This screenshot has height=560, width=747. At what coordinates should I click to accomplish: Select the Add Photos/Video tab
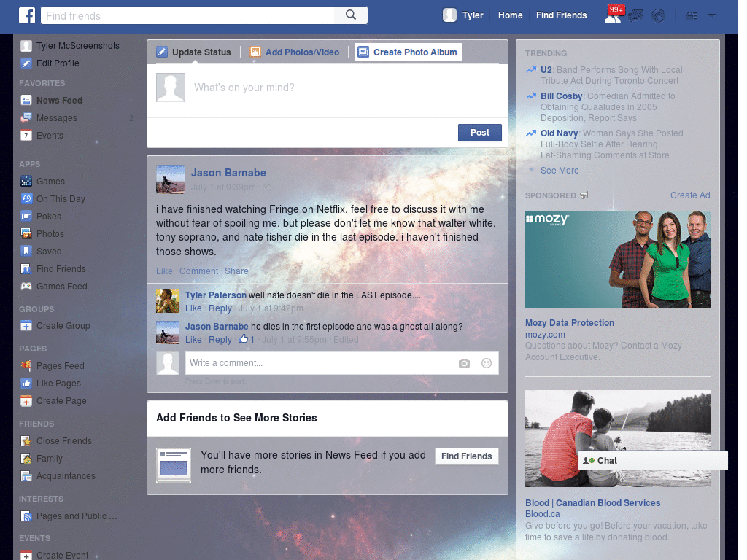point(295,52)
